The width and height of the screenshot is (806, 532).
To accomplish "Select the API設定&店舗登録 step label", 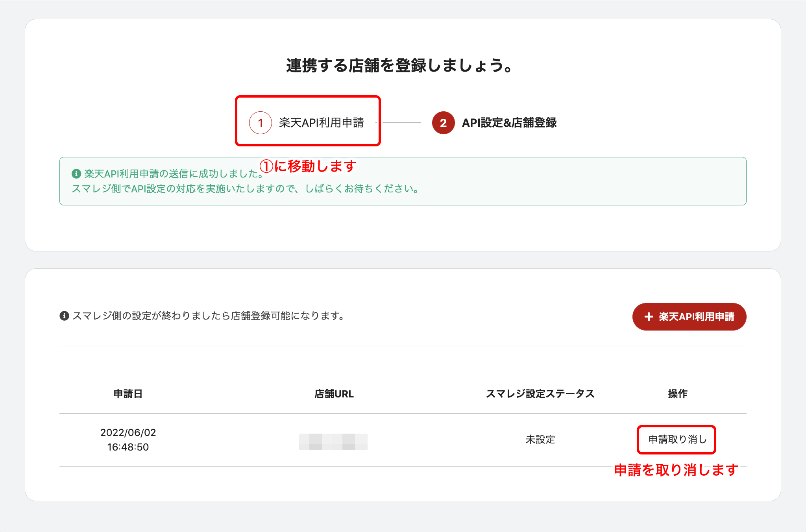I will (x=509, y=123).
